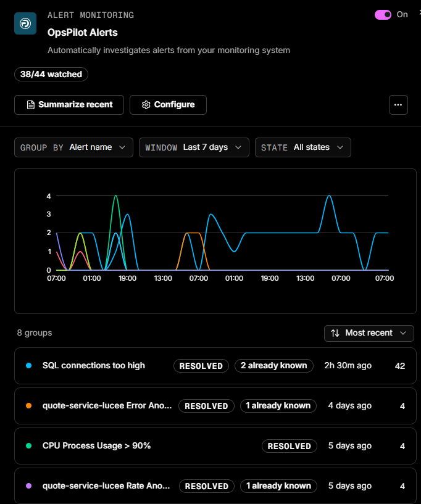This screenshot has width=421, height=504.
Task: Click the Summarize recent button
Action: click(69, 105)
